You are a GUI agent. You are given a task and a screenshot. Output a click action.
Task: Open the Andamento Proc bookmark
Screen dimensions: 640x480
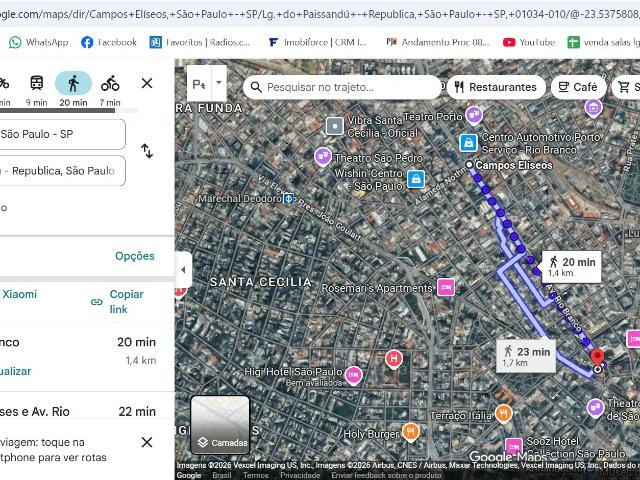point(438,42)
